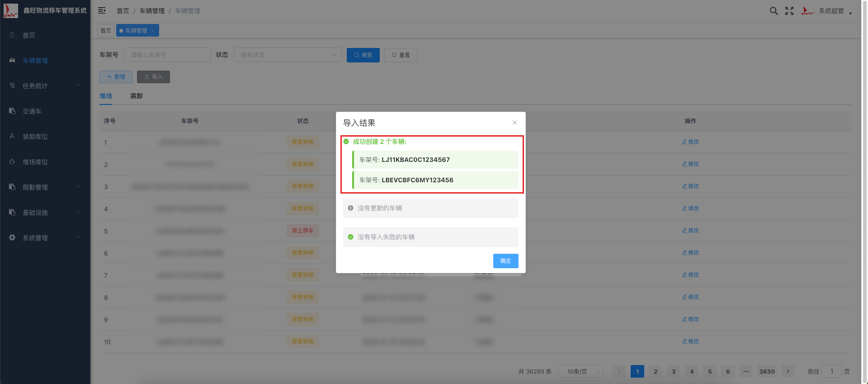The width and height of the screenshot is (868, 384).
Task: Open 车辆管理 in the sidebar
Action: pos(45,61)
